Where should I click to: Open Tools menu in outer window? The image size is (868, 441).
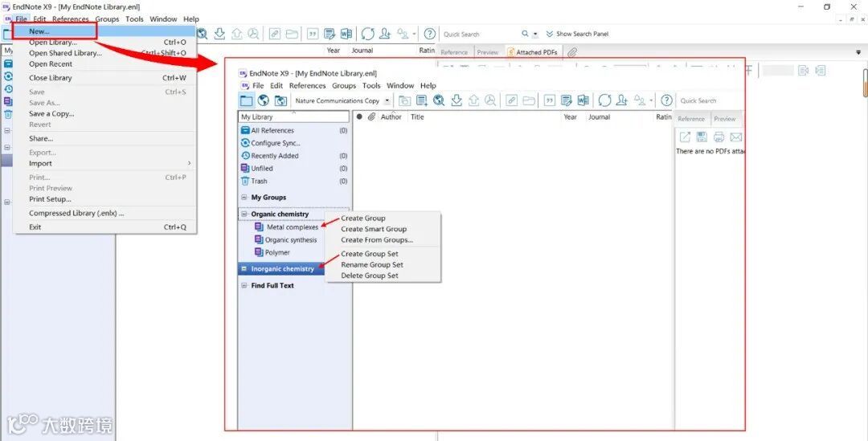tap(134, 18)
